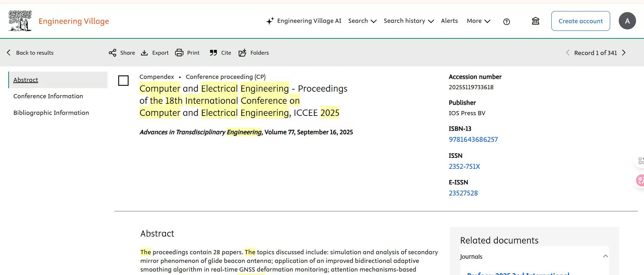This screenshot has height=275, width=644.
Task: Expand the Search dropdown menu
Action: click(362, 21)
